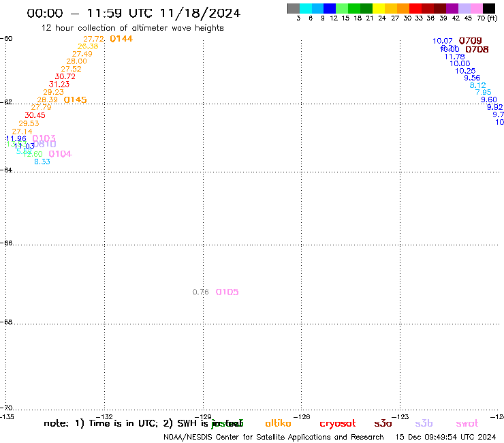504x443 pixels.
Task: Select latitude axis label -68
Action: [x=6, y=322]
